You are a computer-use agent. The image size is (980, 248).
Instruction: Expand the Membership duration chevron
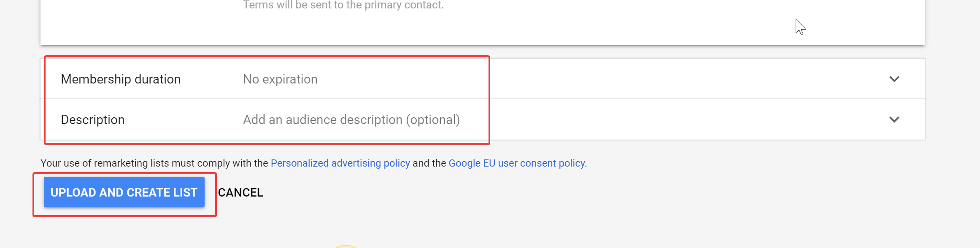pyautogui.click(x=894, y=79)
